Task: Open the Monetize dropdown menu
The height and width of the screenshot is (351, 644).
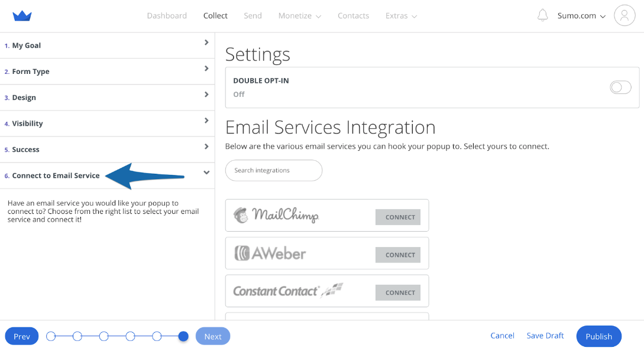Action: [299, 15]
